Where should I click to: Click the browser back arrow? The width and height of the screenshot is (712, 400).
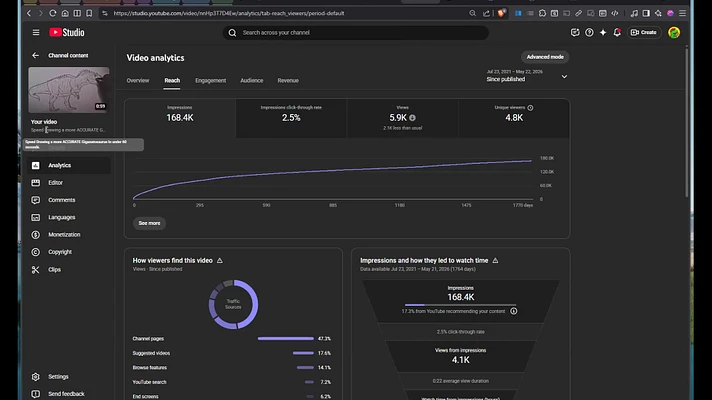29,14
